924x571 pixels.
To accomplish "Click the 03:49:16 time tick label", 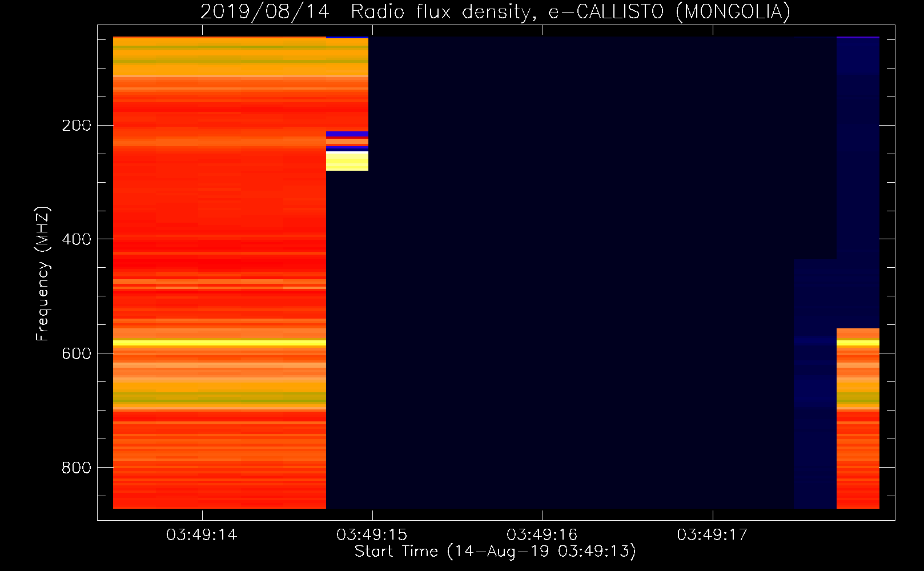I will pyautogui.click(x=542, y=535).
